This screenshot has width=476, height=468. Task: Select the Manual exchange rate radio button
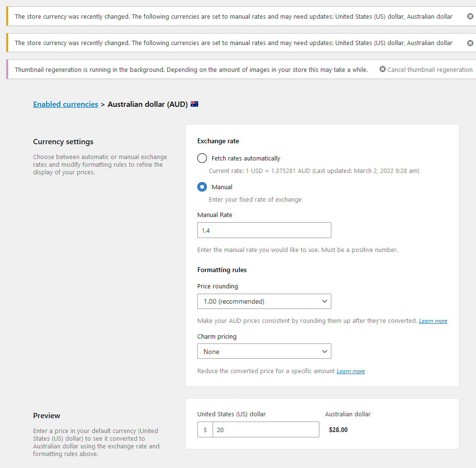click(202, 187)
